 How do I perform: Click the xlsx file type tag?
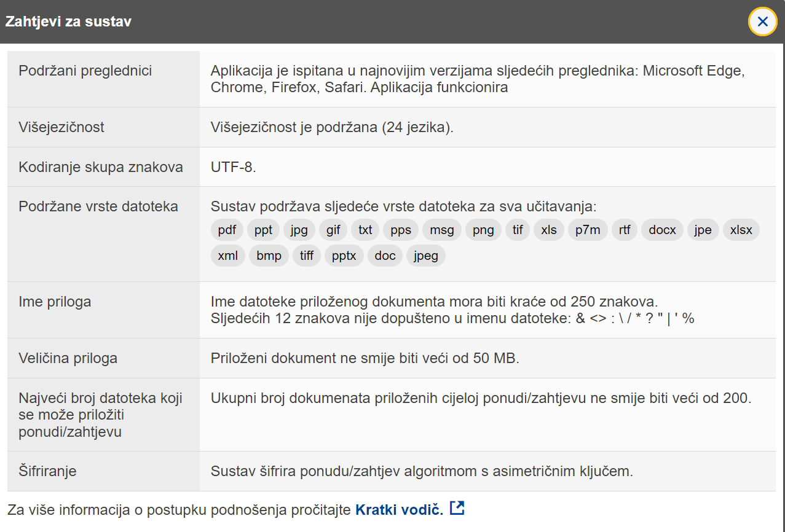tap(741, 230)
